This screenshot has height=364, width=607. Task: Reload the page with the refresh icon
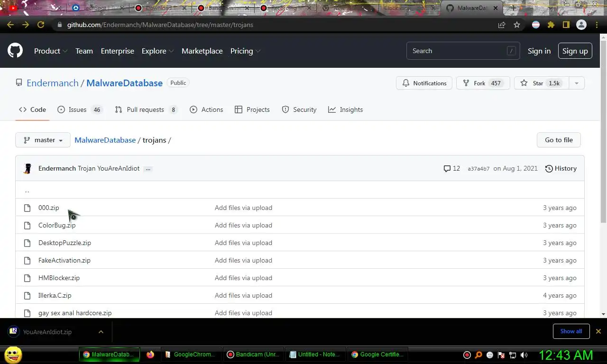pos(41,25)
